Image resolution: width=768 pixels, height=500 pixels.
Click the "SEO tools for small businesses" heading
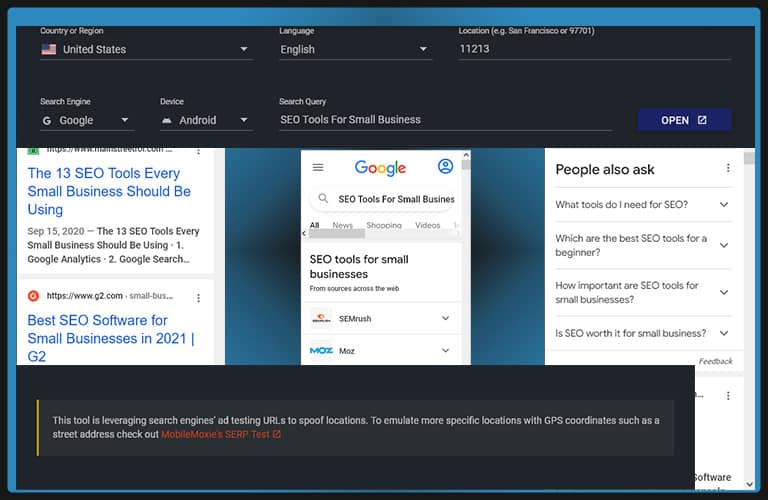359,267
